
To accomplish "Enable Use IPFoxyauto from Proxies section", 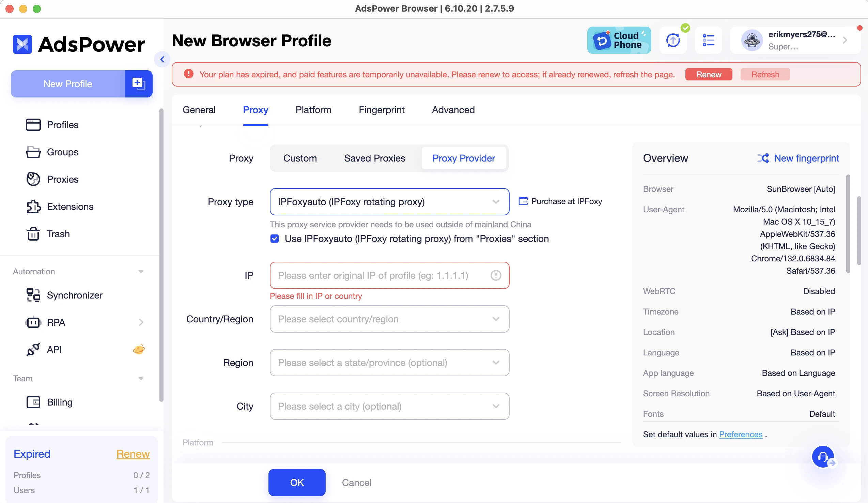I will pyautogui.click(x=275, y=238).
